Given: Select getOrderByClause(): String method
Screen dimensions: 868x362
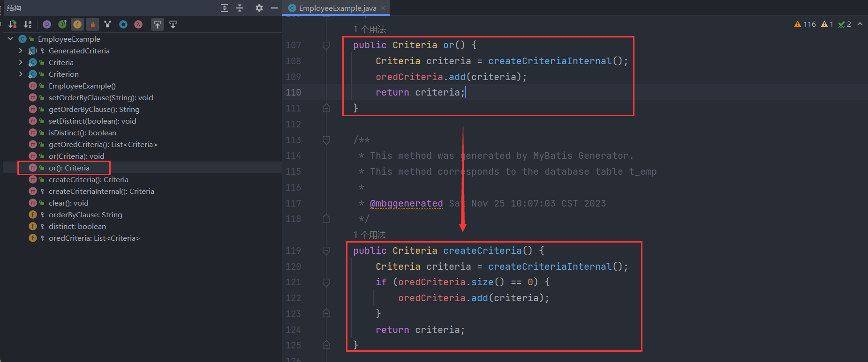Looking at the screenshot, I should [x=94, y=109].
